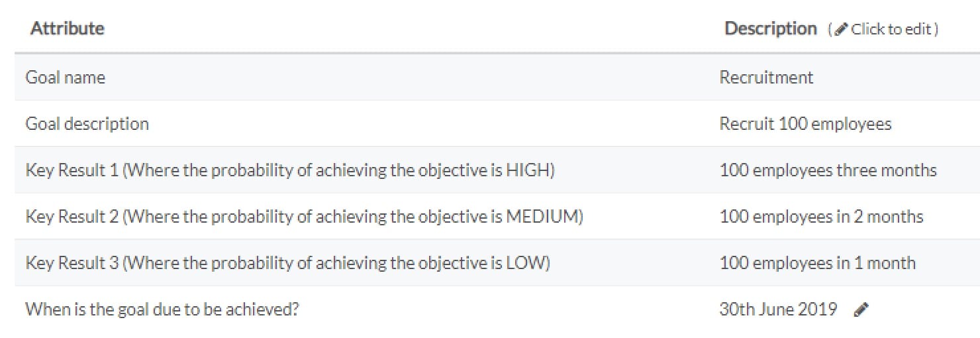Click the 'Key Result 1' text
Viewport: 980px width, 338px height.
point(72,170)
